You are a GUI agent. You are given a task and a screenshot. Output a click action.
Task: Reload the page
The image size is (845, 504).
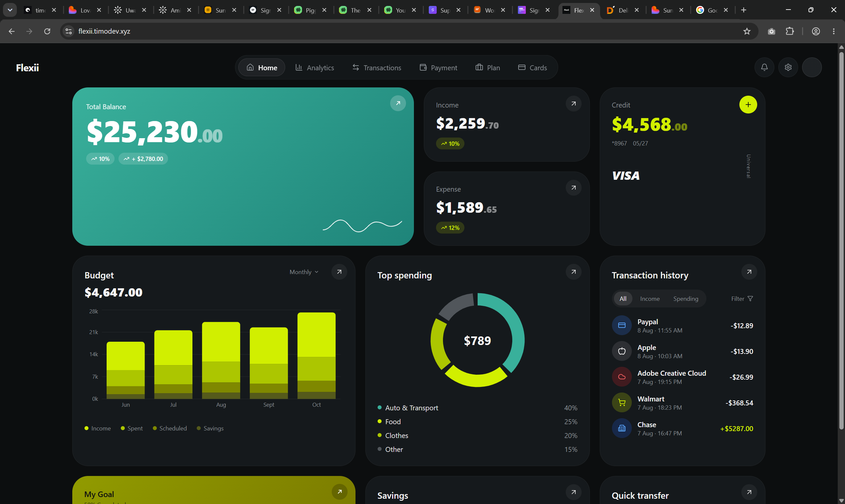(x=47, y=31)
